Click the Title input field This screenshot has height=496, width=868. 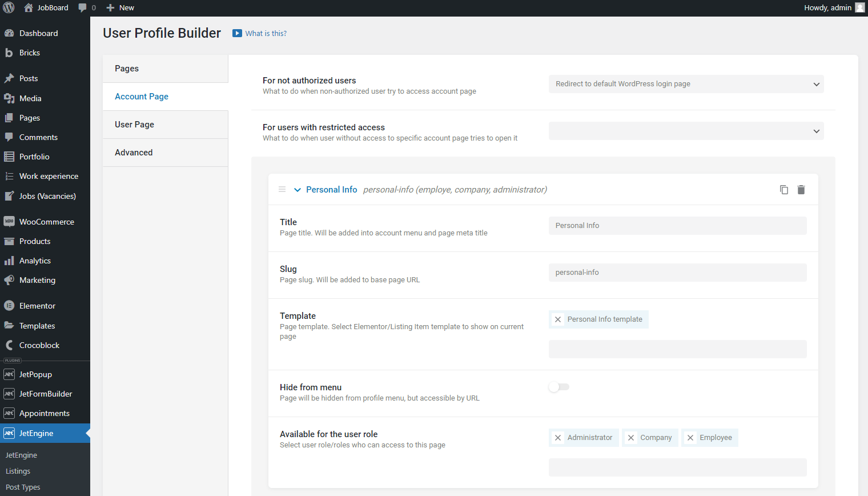click(678, 226)
